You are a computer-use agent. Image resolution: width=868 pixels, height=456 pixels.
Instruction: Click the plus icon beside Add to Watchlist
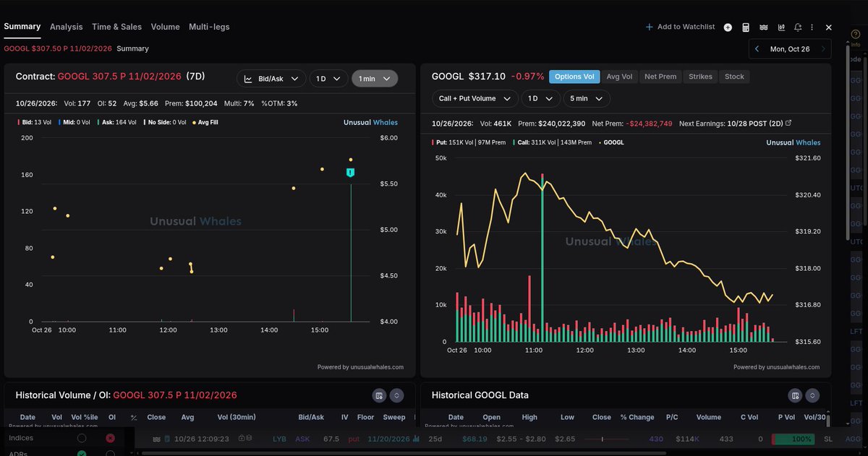coord(649,27)
